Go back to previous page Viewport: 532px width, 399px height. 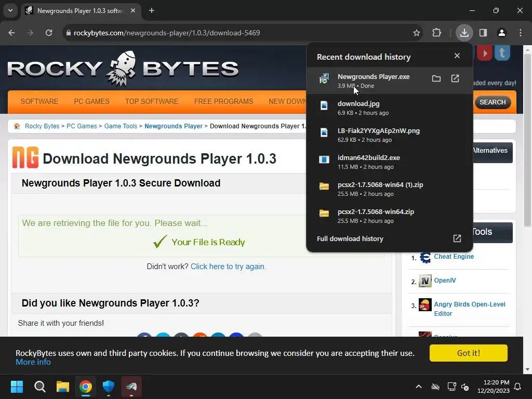tap(11, 33)
